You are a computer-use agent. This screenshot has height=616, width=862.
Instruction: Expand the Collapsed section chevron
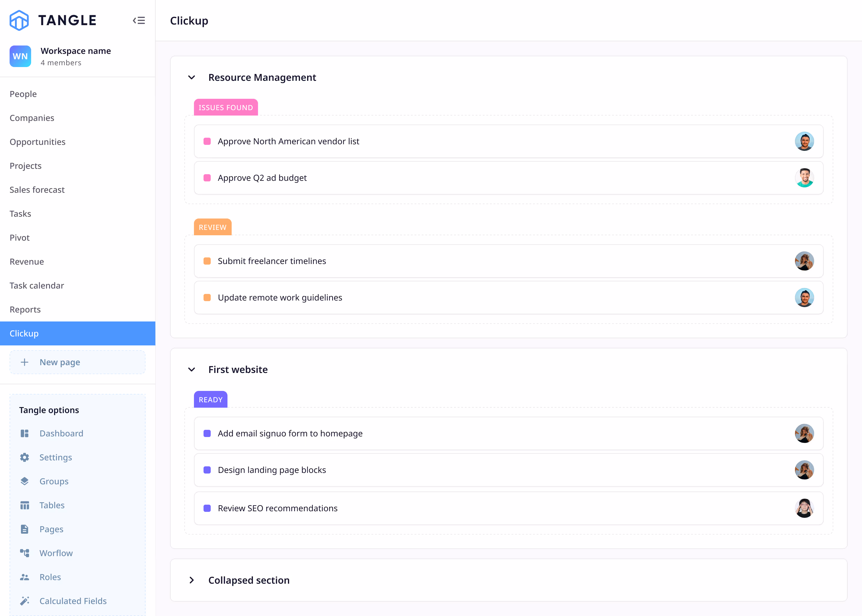[x=192, y=580]
